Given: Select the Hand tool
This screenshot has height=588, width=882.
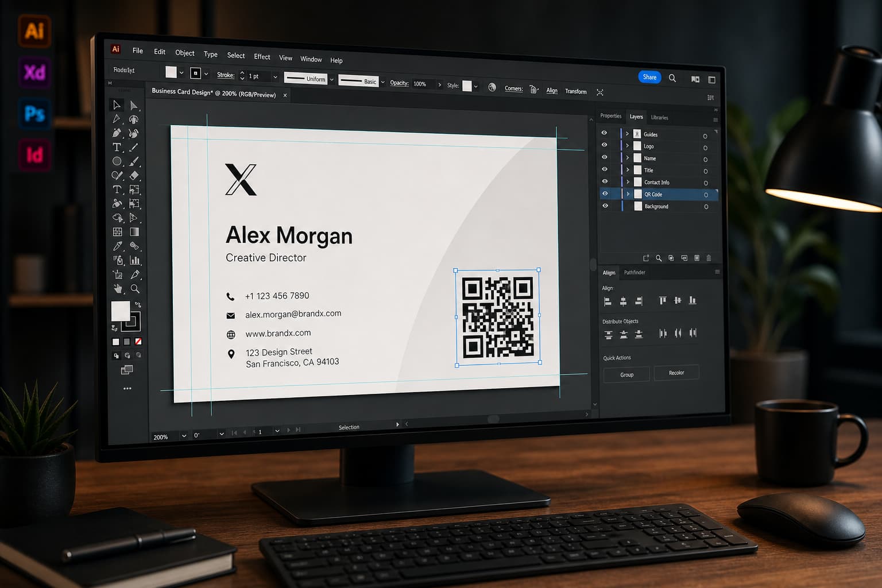Looking at the screenshot, I should point(118,289).
